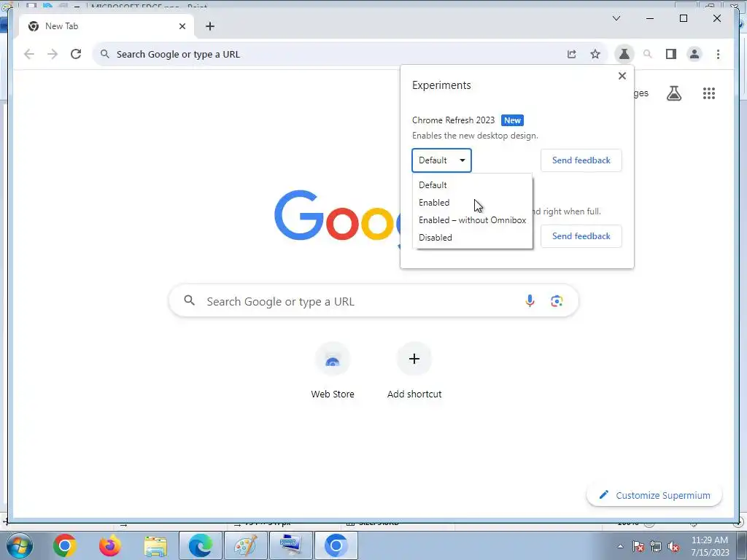This screenshot has width=747, height=560.
Task: Show hidden tray icons arrow
Action: [620, 546]
